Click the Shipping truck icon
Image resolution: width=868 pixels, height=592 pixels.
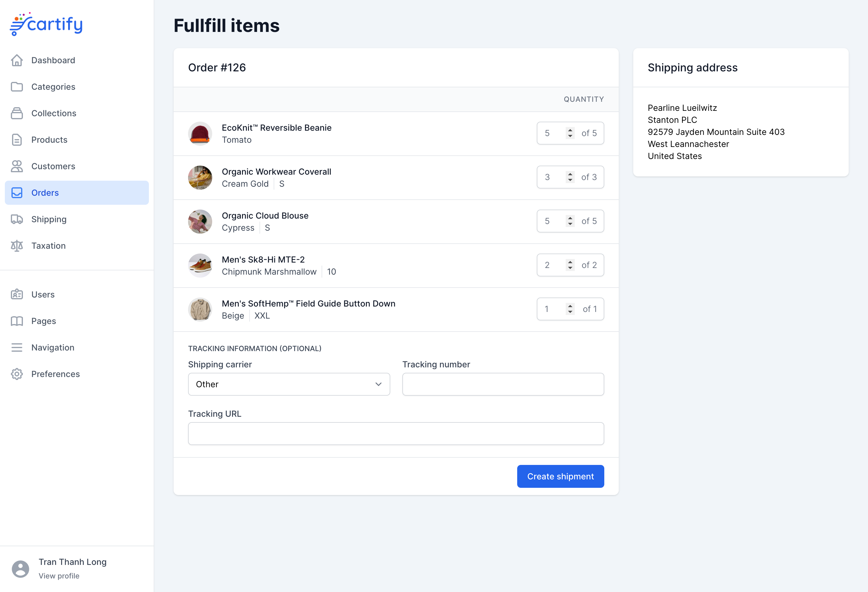(17, 219)
